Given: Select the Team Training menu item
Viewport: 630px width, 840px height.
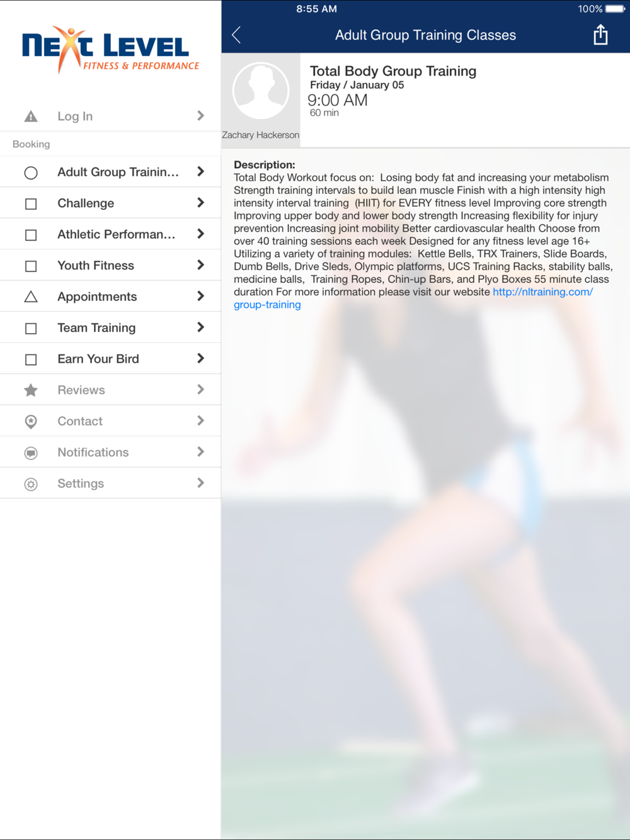Looking at the screenshot, I should pos(110,328).
